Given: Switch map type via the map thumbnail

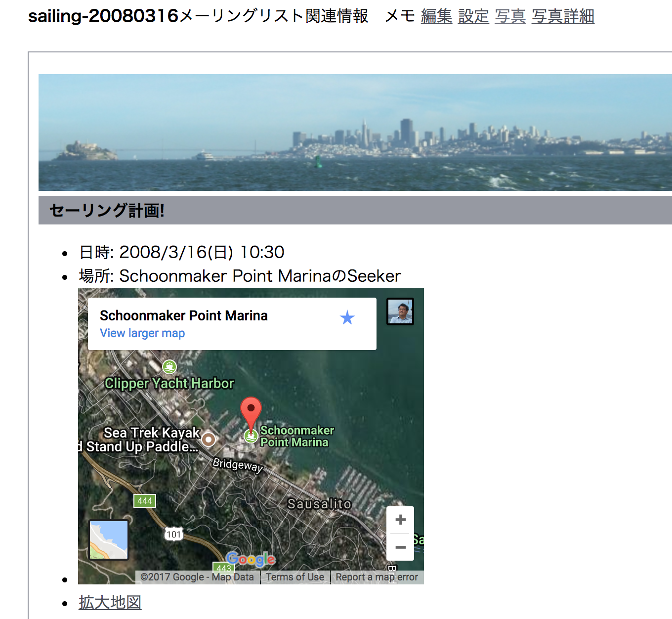Looking at the screenshot, I should (109, 540).
